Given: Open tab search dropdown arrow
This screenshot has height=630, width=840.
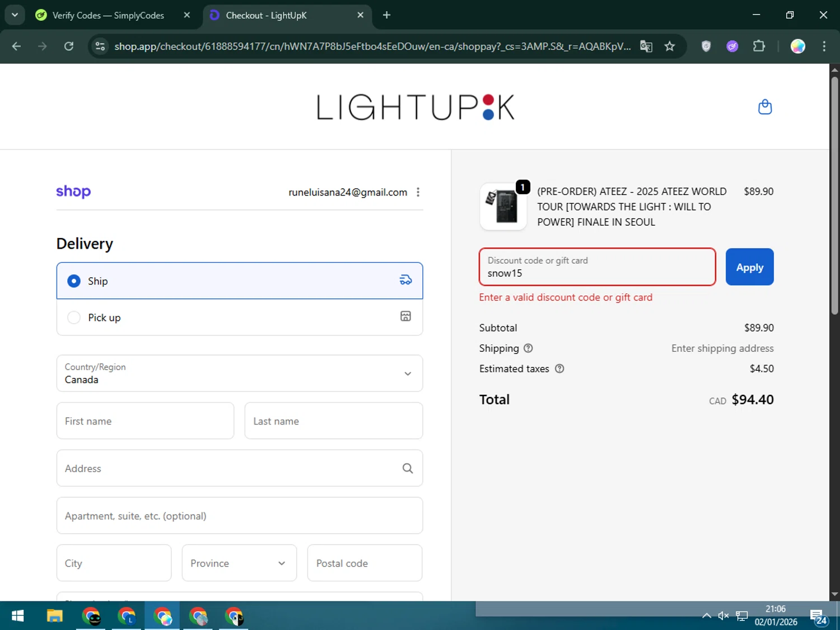Looking at the screenshot, I should [x=15, y=15].
